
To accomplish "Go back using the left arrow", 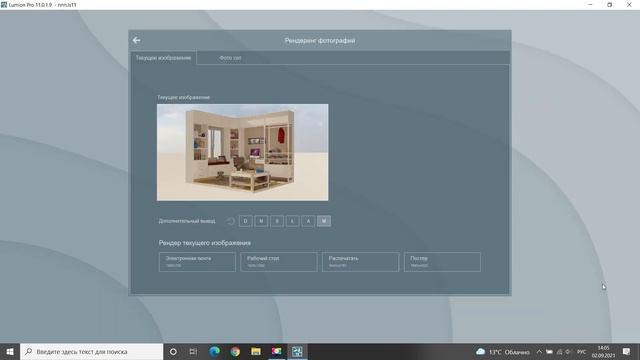I will pyautogui.click(x=136, y=40).
